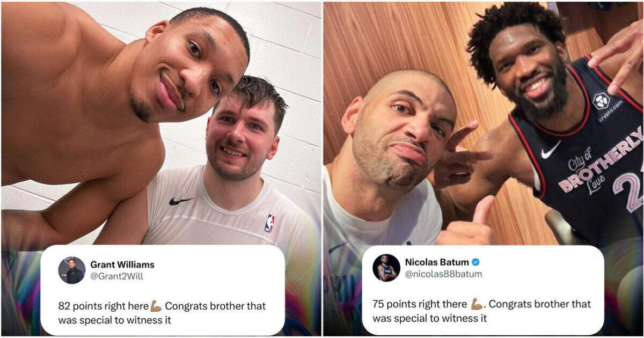Click the flexed bicep emoji in Grant Williams' tweet

(156, 306)
